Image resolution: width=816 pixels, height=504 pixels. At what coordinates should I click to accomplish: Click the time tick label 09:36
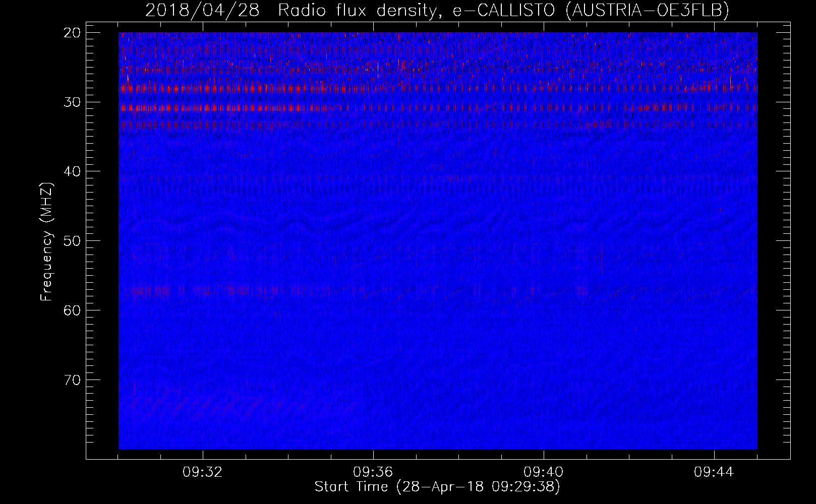click(x=373, y=472)
